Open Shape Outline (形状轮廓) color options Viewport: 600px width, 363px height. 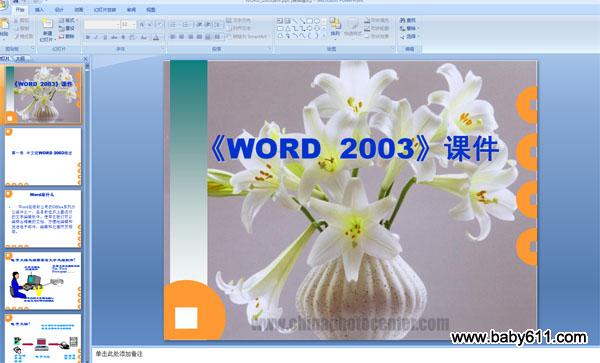377,28
